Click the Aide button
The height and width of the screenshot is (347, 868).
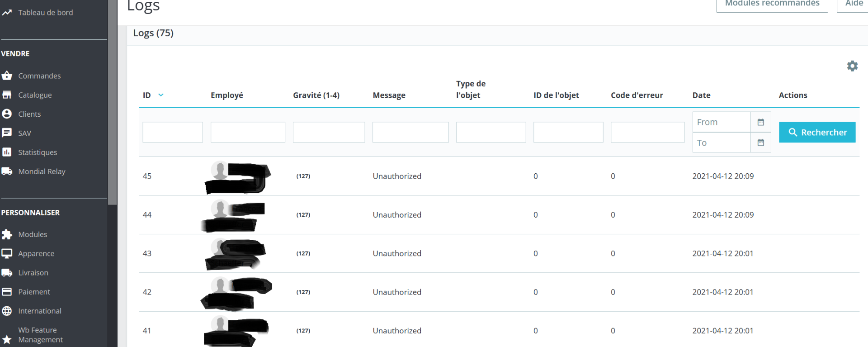click(x=854, y=4)
